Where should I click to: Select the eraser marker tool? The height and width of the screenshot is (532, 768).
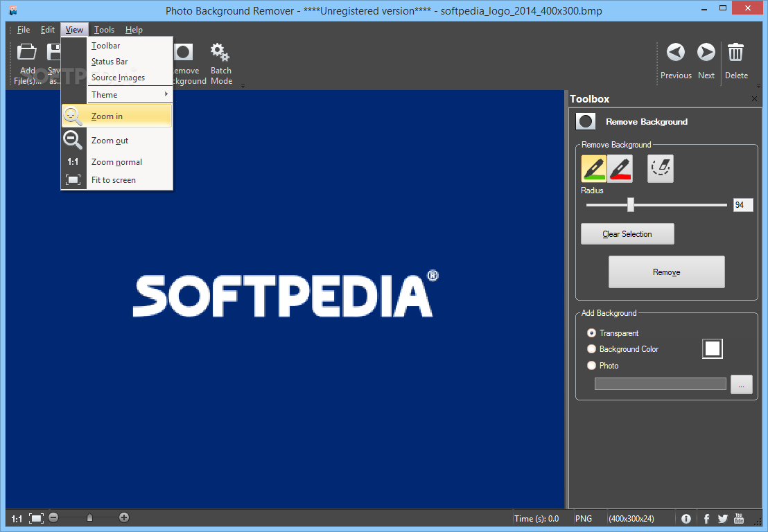click(661, 168)
